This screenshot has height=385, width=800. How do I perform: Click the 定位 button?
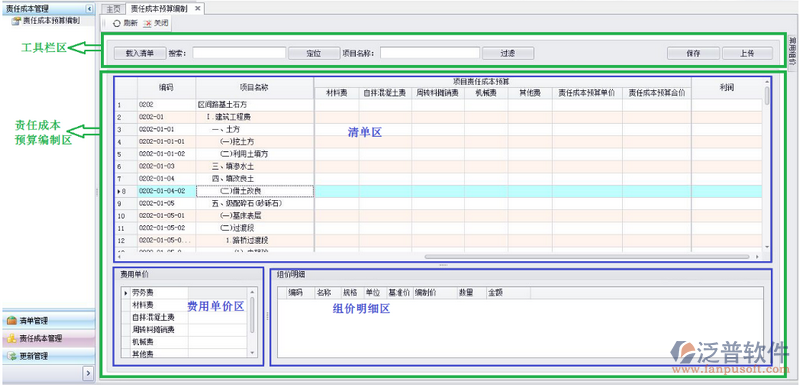point(313,53)
